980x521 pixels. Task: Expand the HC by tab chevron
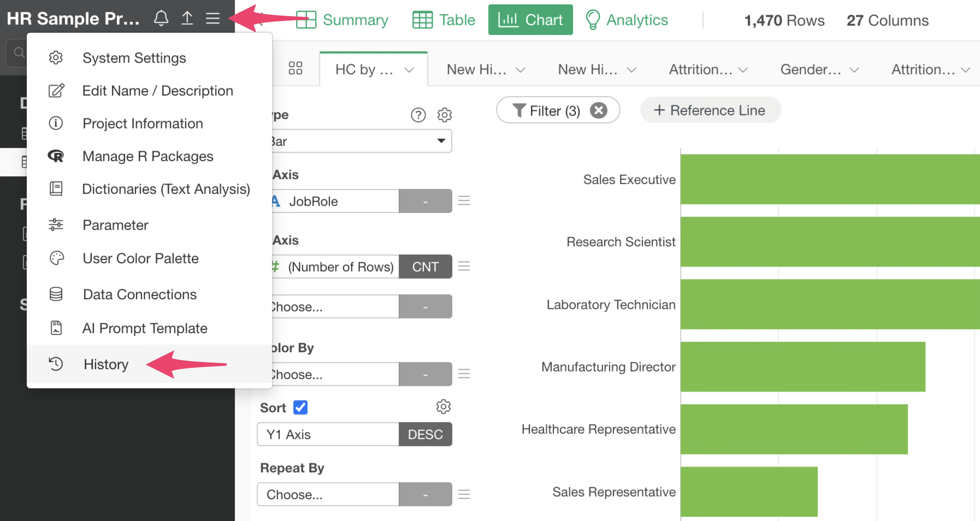click(x=409, y=70)
